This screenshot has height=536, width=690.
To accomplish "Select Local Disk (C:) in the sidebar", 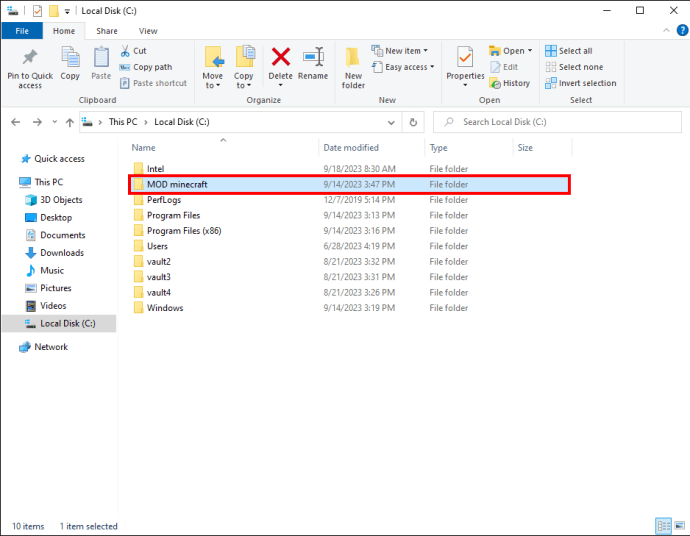I will tap(60, 323).
